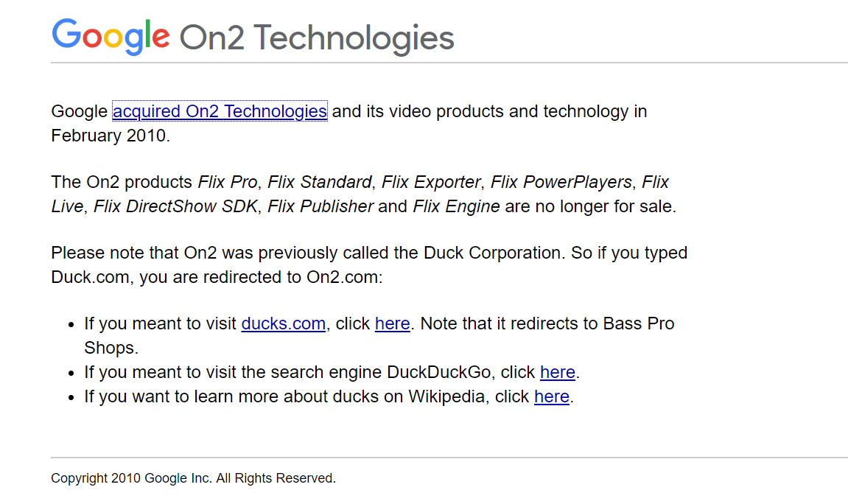Follow the 'here' link for Wikipedia ducks

click(x=551, y=396)
